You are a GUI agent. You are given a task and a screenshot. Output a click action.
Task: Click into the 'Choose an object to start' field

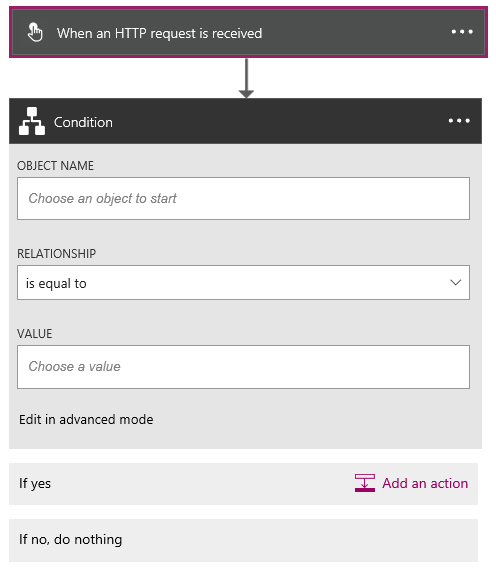[x=243, y=198]
